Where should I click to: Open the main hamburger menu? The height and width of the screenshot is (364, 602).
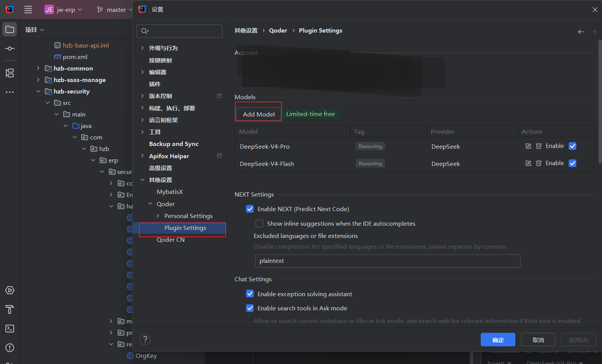28,10
